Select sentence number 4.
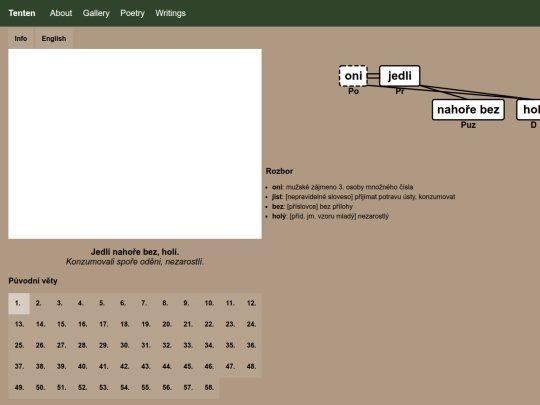The width and height of the screenshot is (540, 405). point(82,303)
